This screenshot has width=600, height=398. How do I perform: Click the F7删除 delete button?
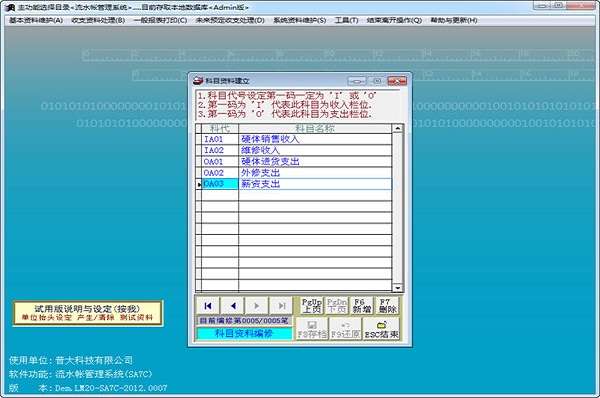click(387, 306)
